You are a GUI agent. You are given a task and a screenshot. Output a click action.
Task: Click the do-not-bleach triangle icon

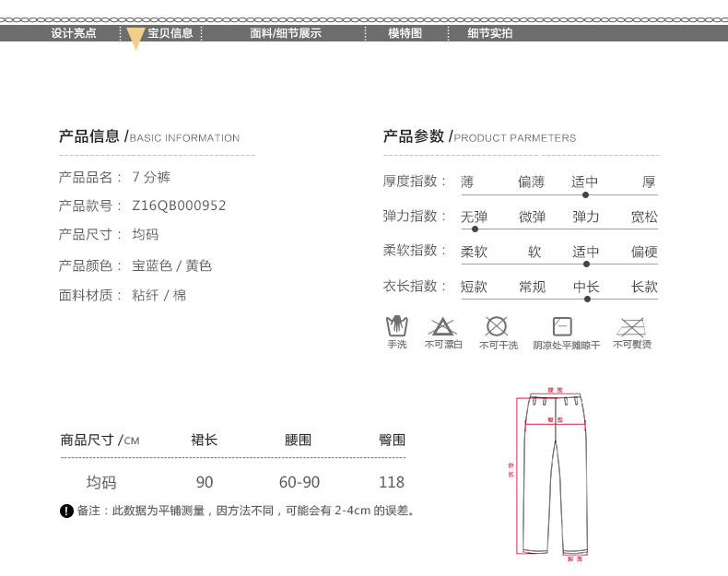coord(442,326)
